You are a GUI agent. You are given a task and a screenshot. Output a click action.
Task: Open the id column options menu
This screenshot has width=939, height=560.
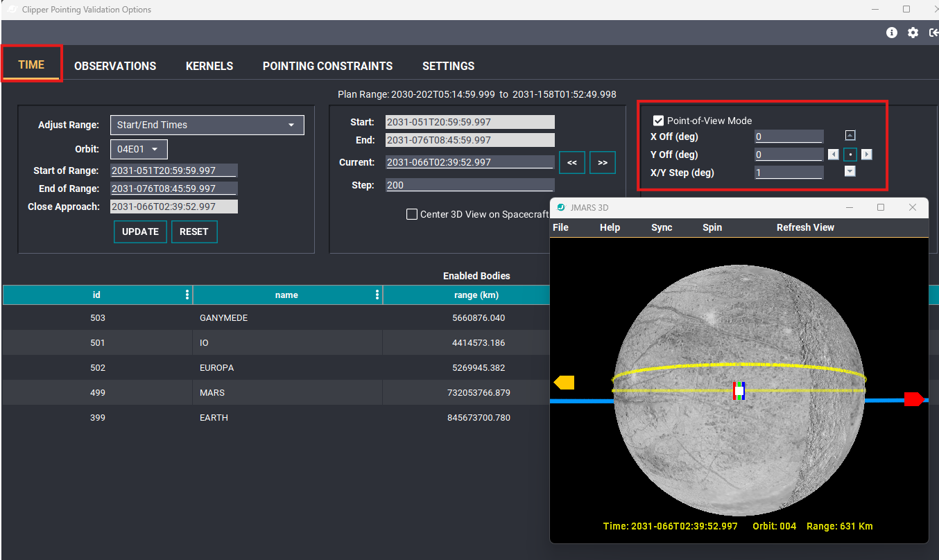[x=187, y=295]
